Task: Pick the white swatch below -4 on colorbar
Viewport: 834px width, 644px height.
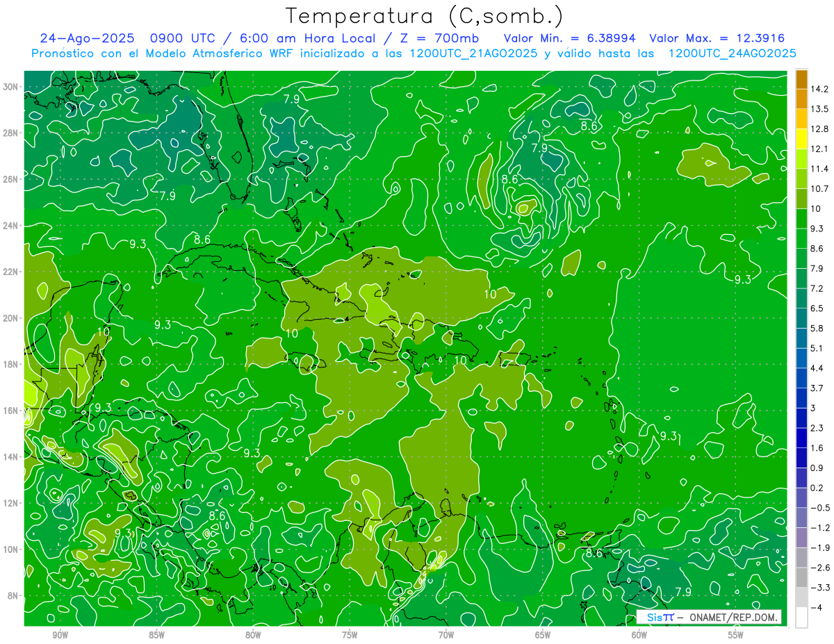Action: click(x=801, y=618)
